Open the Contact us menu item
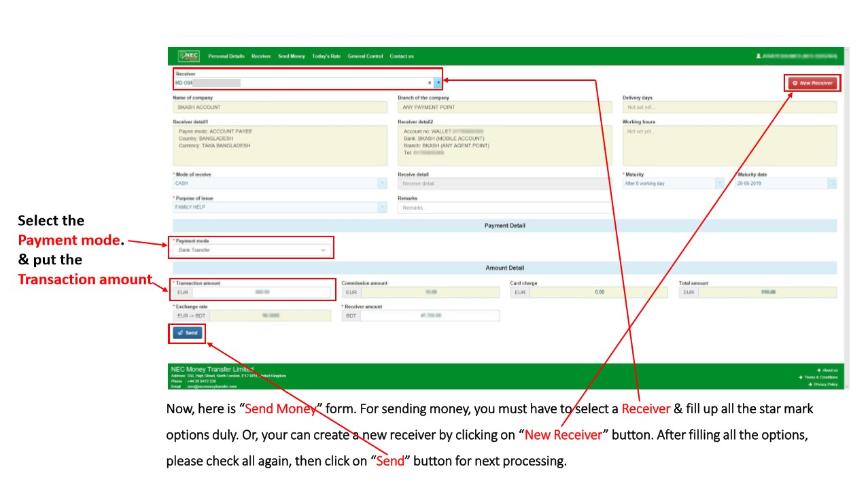This screenshot has height=488, width=868. click(402, 56)
